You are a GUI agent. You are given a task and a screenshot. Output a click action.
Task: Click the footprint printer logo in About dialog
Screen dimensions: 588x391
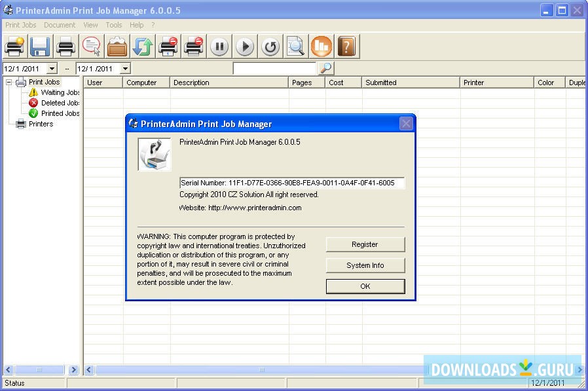tap(155, 154)
